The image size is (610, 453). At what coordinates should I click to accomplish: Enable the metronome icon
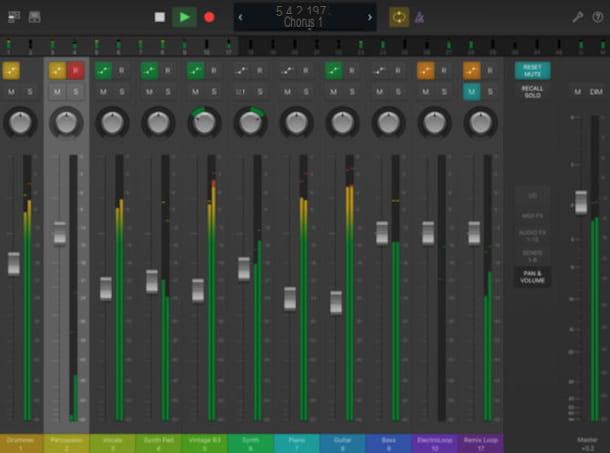coord(419,17)
